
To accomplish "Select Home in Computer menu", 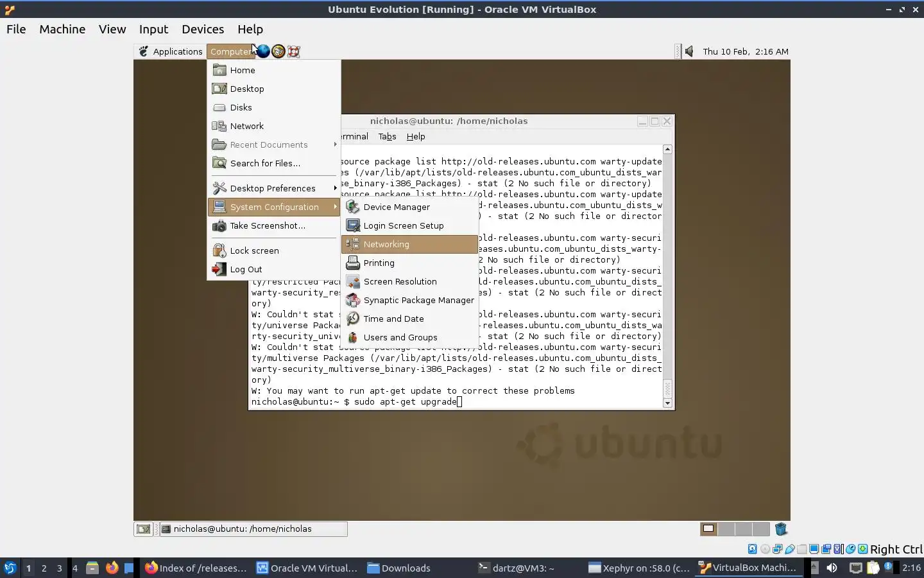I will (x=274, y=70).
